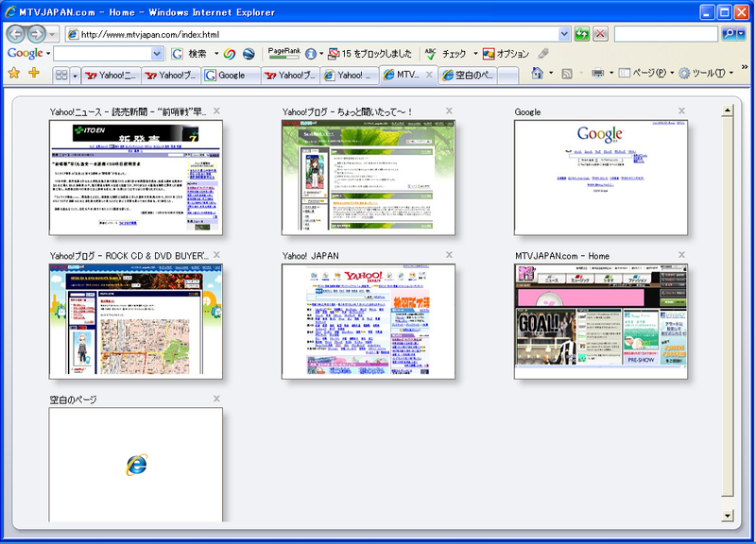Image resolution: width=756 pixels, height=544 pixels.
Task: Open the tab list dropdown beside Quick Tabs
Action: [x=75, y=75]
